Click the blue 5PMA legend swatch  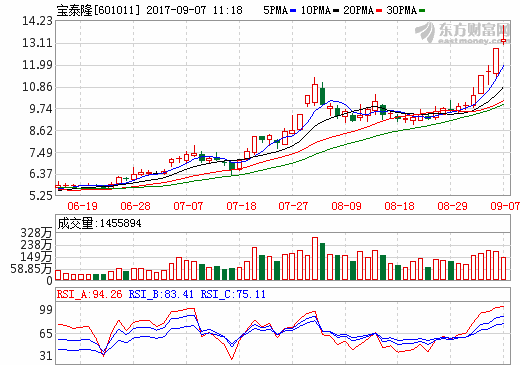tap(293, 11)
